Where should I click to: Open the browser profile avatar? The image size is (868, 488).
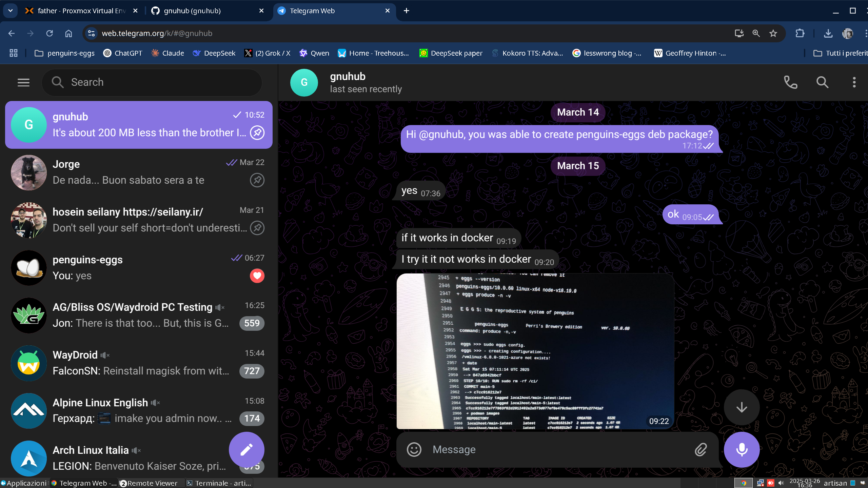[847, 33]
